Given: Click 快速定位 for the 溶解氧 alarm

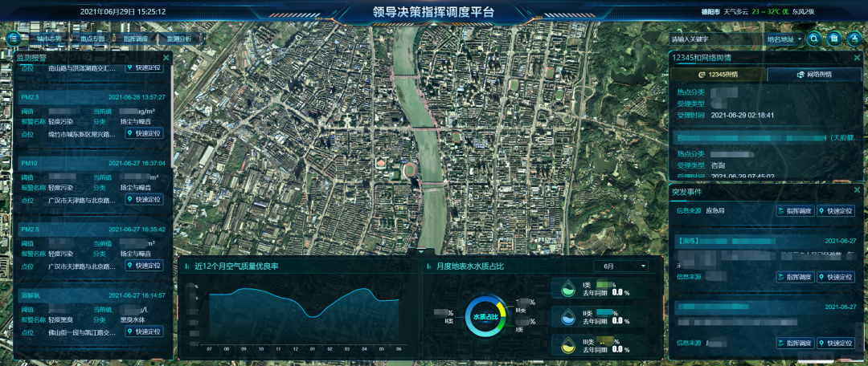Looking at the screenshot, I should coord(145,331).
